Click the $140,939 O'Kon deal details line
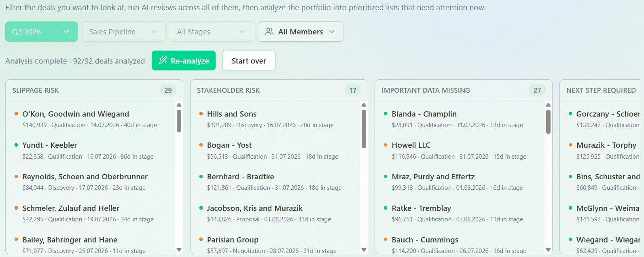The image size is (644, 257). pos(90,125)
